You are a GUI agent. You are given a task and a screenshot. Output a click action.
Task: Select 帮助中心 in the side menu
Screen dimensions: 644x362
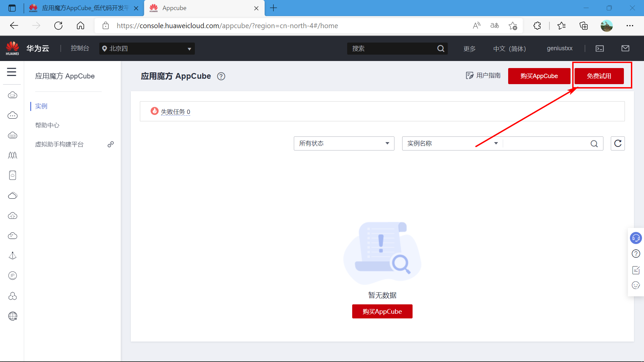coord(47,125)
